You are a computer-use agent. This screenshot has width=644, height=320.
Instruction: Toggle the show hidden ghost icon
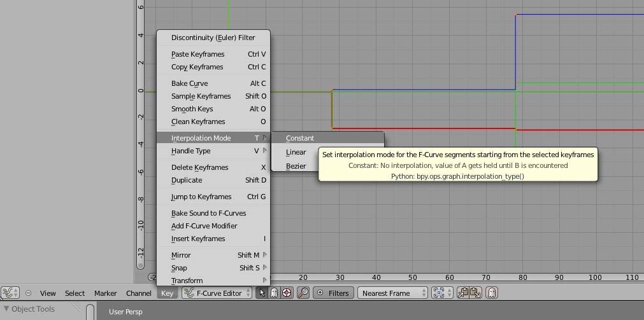coord(274,293)
